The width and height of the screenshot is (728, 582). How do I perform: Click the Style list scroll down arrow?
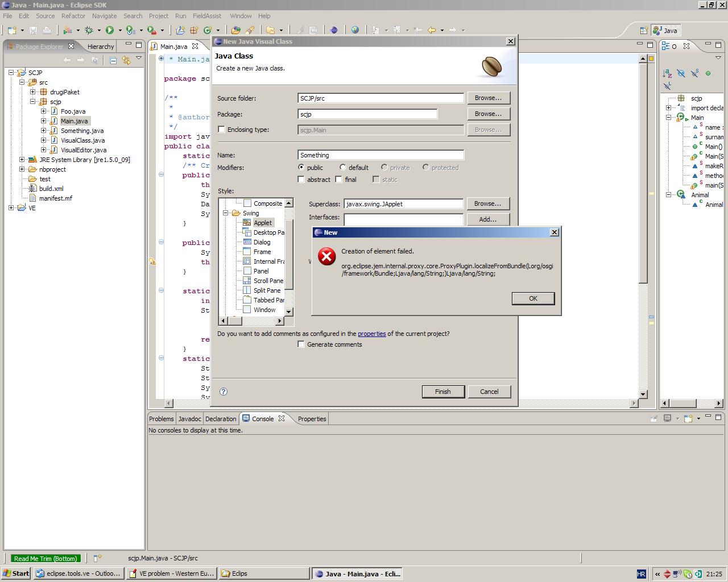[289, 311]
